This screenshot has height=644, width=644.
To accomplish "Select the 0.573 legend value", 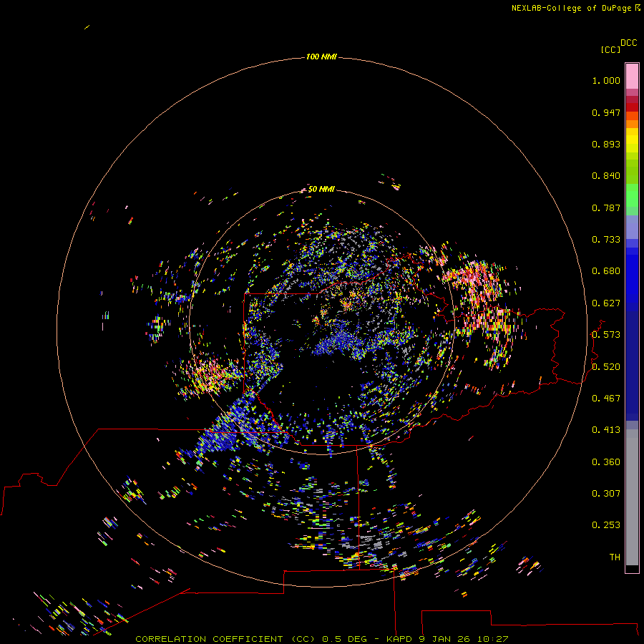I will 606,335.
